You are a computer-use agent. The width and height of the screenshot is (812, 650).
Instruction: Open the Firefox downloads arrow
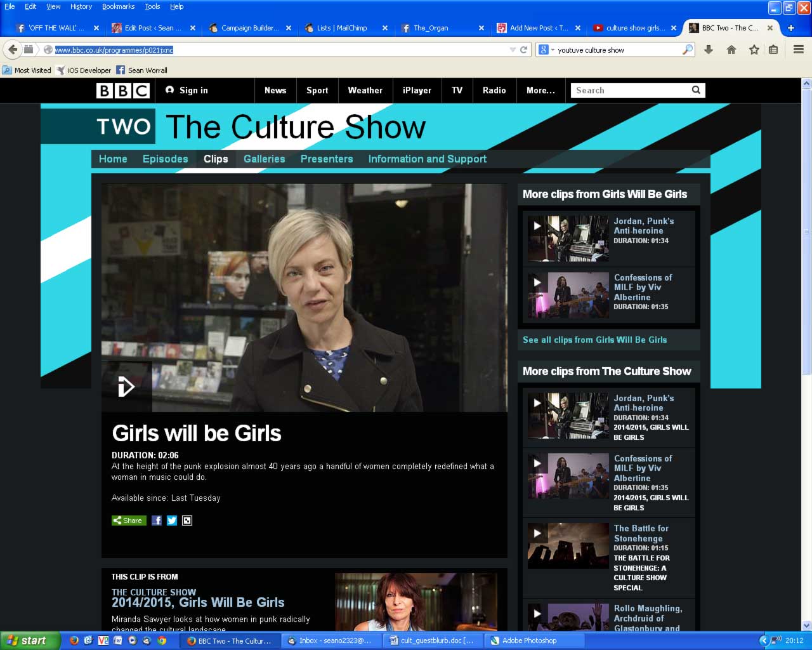[x=709, y=50]
